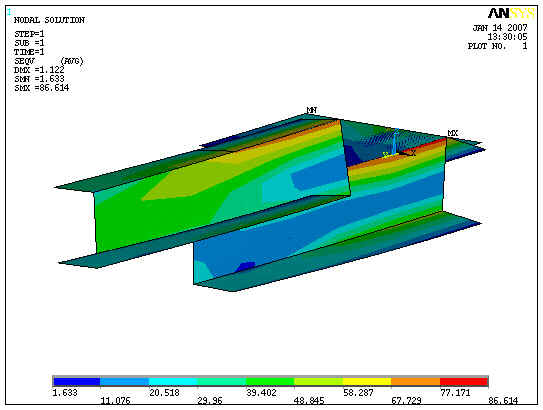This screenshot has width=543, height=410.
Task: Click the ANSYS logo in the corner
Action: pos(511,14)
